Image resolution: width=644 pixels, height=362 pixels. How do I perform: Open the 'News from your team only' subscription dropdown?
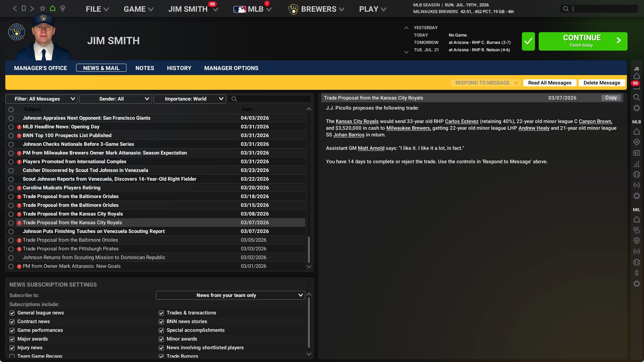[x=230, y=295]
